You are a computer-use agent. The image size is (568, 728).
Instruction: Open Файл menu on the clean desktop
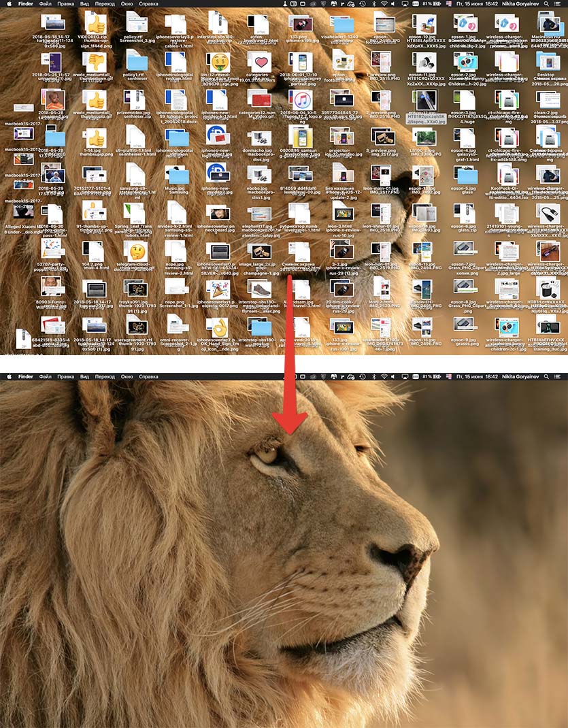46,376
